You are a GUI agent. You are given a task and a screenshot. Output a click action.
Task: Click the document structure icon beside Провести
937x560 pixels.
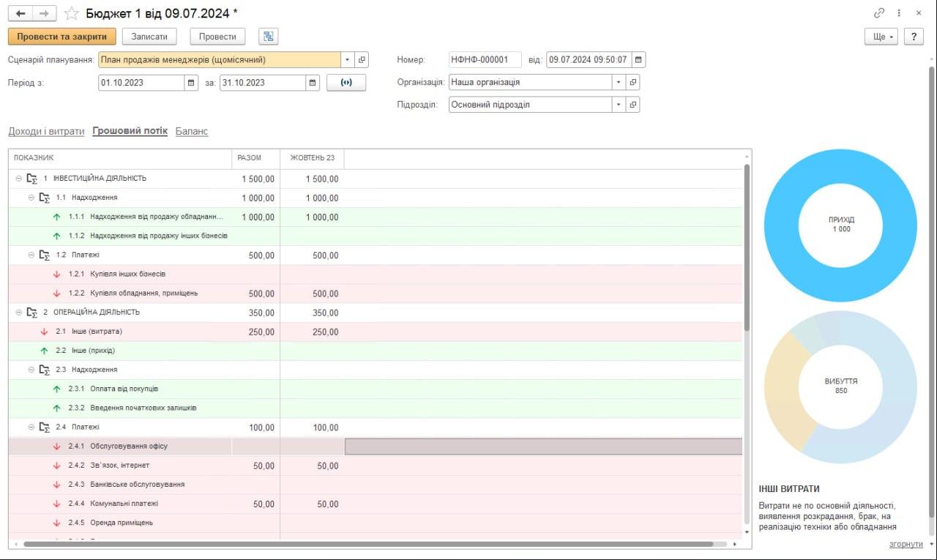tap(268, 37)
